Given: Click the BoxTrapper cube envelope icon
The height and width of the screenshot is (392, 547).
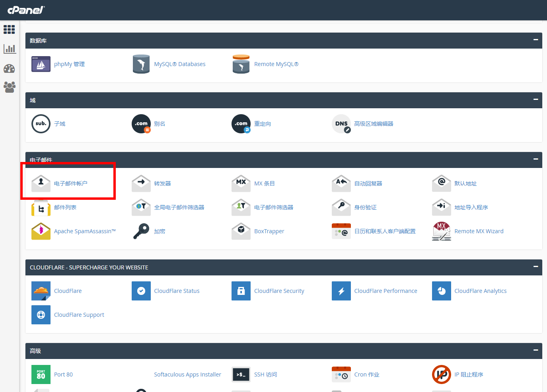Looking at the screenshot, I should point(241,231).
